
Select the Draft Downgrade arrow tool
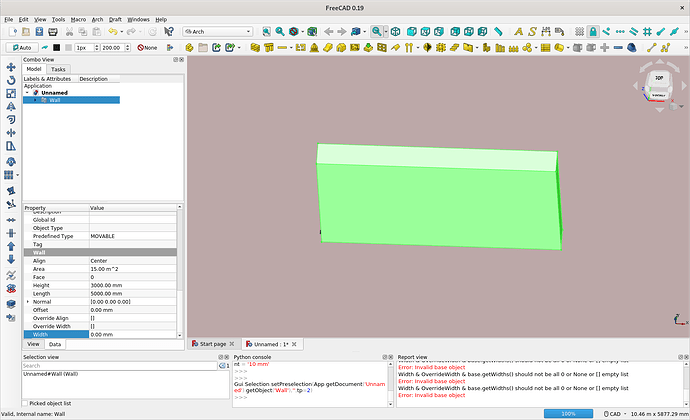11,260
